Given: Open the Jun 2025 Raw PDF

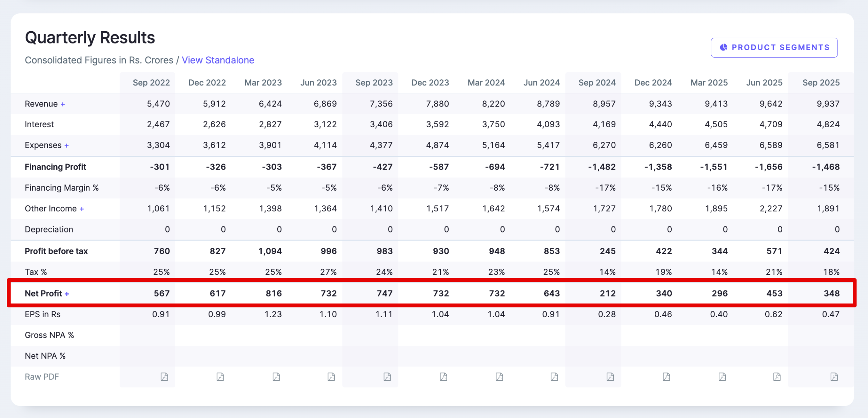Looking at the screenshot, I should click(777, 377).
